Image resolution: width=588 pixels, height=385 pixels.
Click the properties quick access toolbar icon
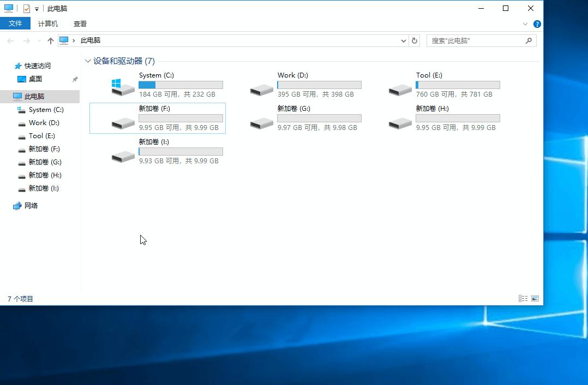tap(27, 8)
